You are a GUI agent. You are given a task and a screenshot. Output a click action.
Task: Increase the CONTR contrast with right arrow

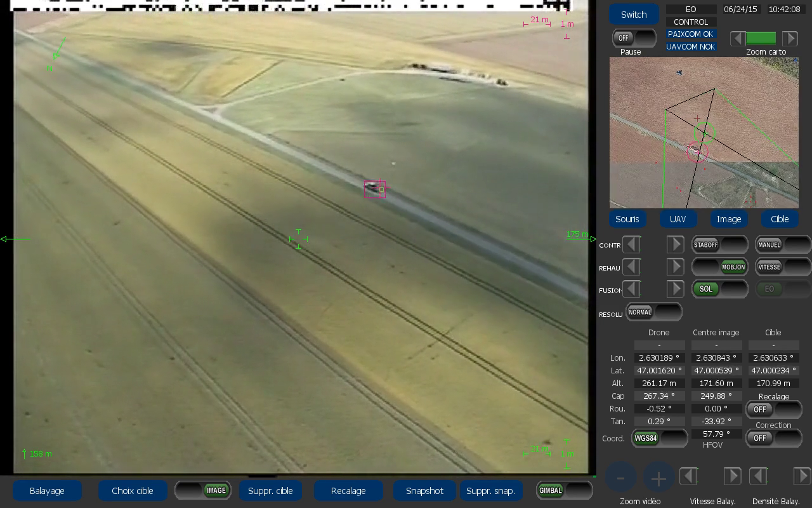(675, 244)
